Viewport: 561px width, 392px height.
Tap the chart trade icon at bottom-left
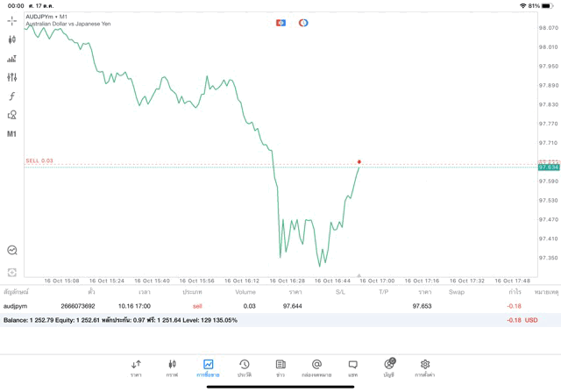pyautogui.click(x=11, y=251)
